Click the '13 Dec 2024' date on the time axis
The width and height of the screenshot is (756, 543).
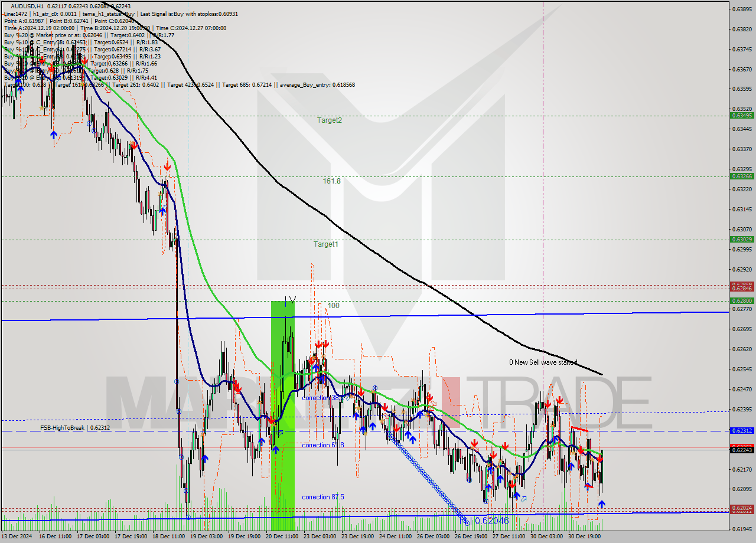coord(18,537)
